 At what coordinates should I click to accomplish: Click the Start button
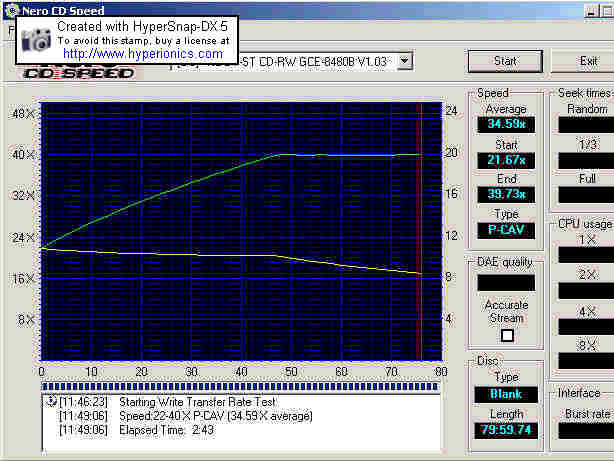[x=505, y=61]
